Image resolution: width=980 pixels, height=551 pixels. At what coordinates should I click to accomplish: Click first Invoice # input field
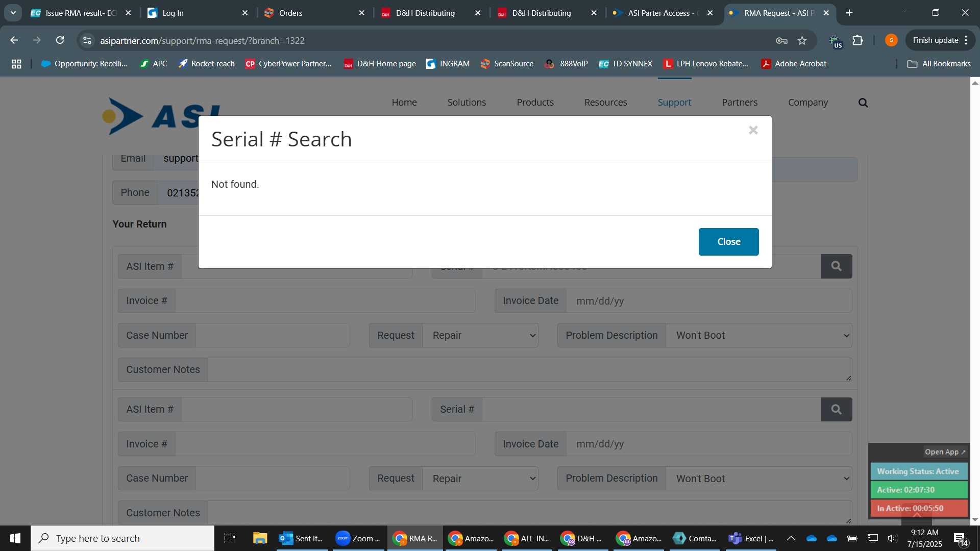325,301
